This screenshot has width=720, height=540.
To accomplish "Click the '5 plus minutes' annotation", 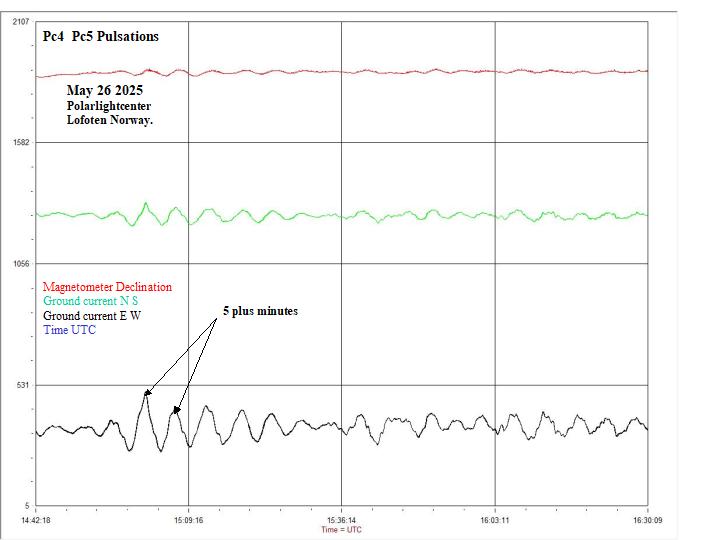I will (x=260, y=311).
